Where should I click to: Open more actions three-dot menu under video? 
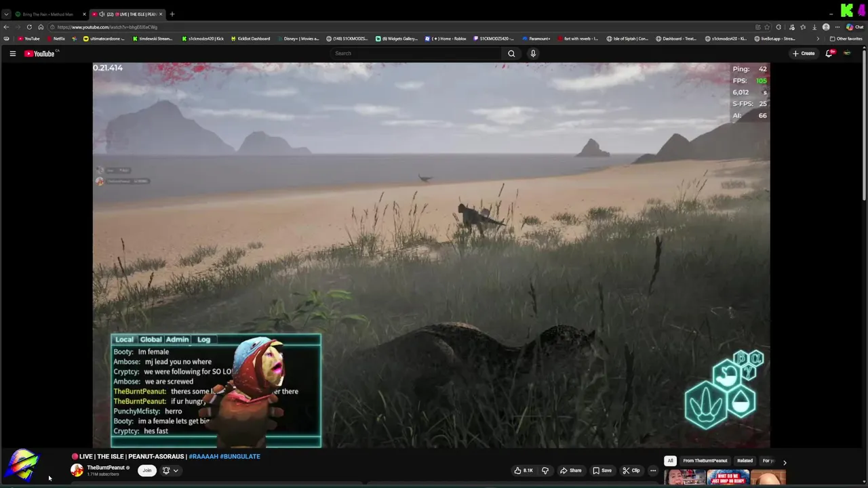653,470
